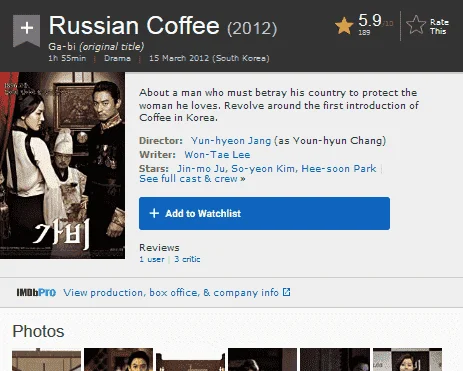Click the gold star rating icon

click(344, 26)
